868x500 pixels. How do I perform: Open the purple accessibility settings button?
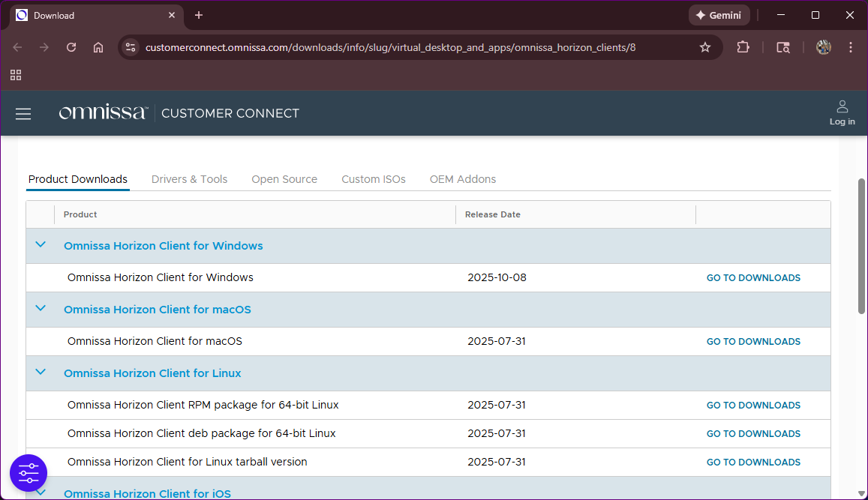pos(29,473)
